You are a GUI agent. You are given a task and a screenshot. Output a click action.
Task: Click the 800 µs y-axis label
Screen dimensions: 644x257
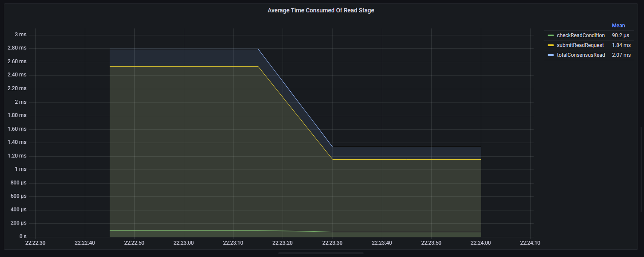pyautogui.click(x=18, y=183)
